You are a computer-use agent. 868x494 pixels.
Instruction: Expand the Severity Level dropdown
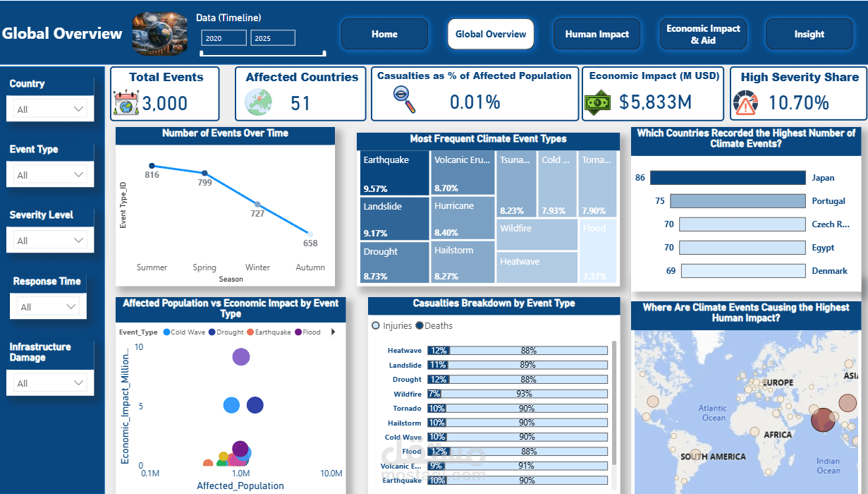point(50,241)
